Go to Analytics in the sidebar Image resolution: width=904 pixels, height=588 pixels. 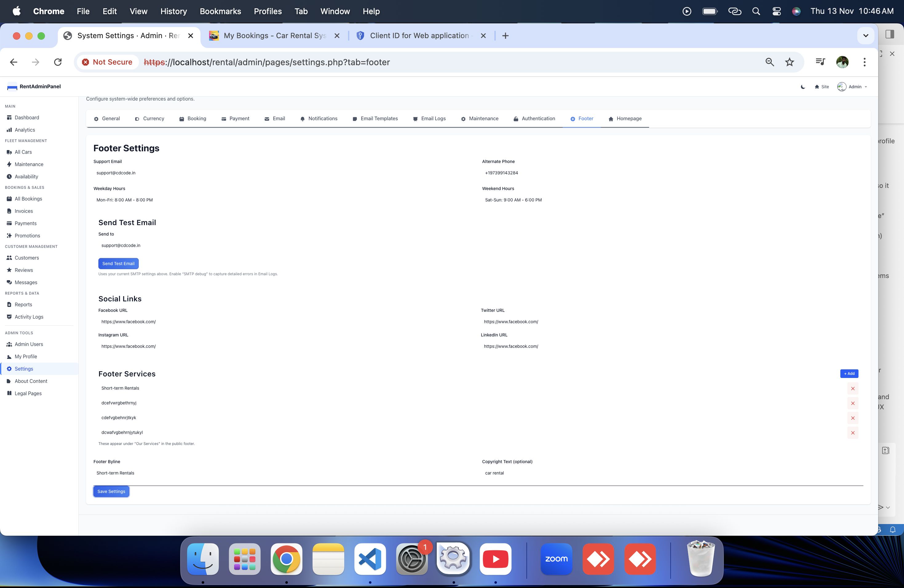point(25,130)
